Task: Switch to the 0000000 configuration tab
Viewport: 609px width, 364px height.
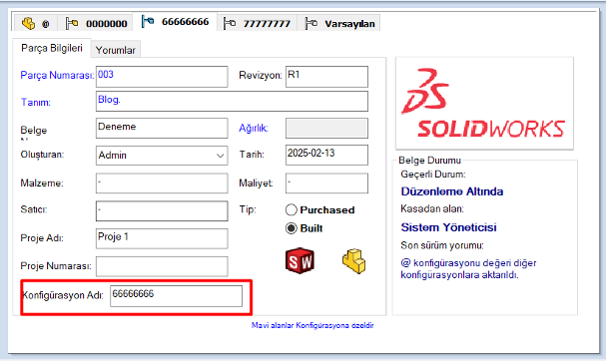Action: (96, 23)
